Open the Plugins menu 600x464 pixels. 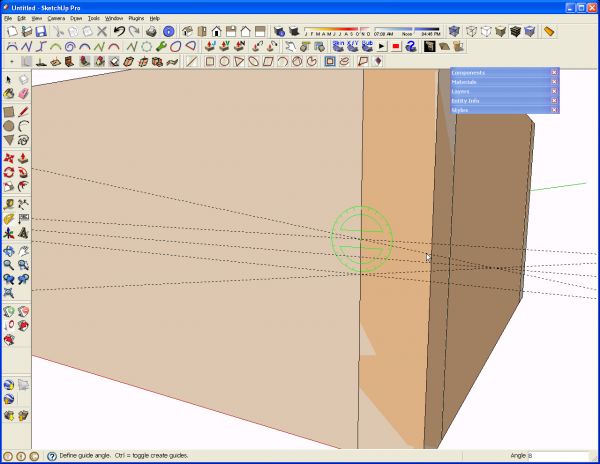136,18
